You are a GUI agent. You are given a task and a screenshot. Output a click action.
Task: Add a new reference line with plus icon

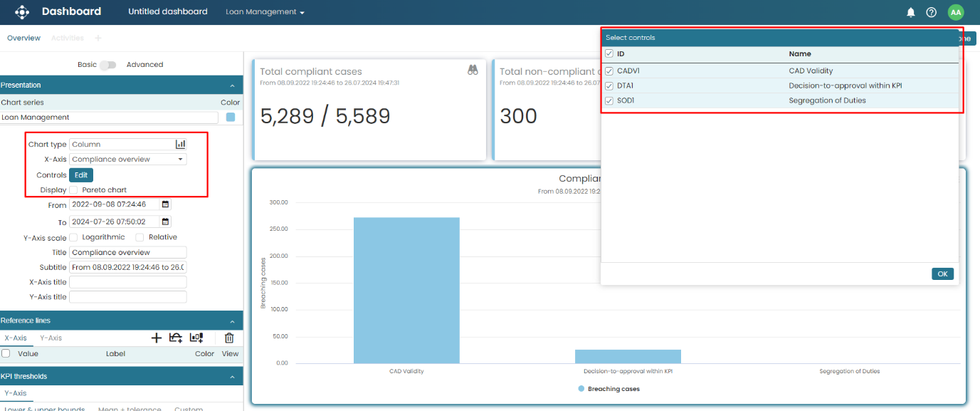tap(157, 338)
